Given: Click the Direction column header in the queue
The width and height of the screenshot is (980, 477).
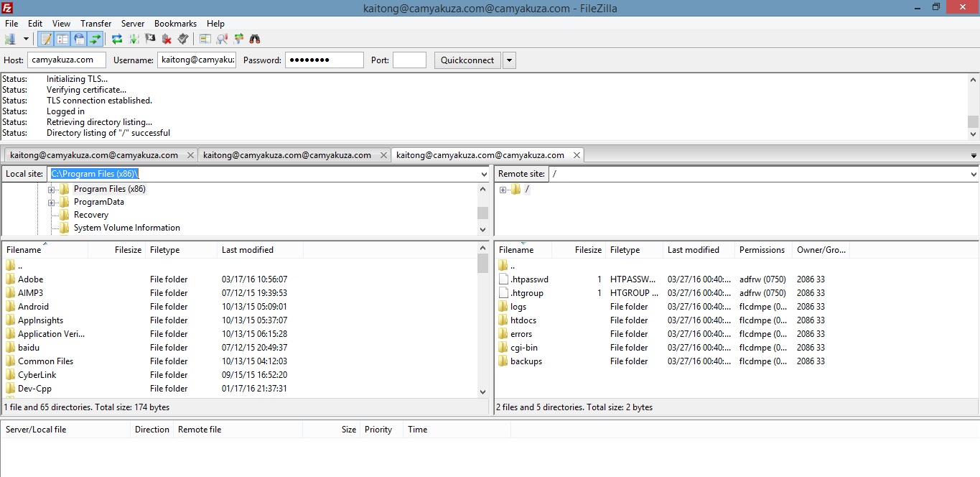Looking at the screenshot, I should pos(152,430).
